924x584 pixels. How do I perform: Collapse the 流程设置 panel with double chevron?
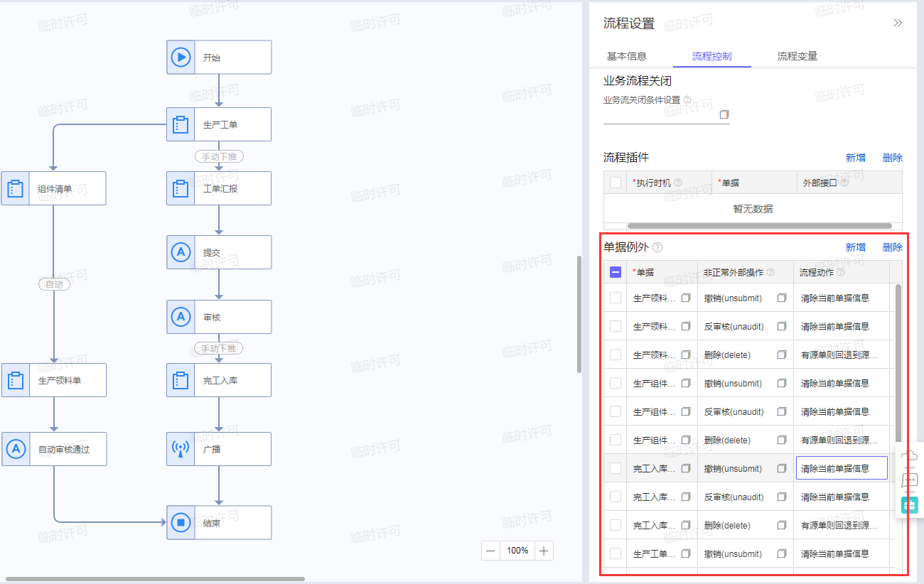tap(898, 23)
